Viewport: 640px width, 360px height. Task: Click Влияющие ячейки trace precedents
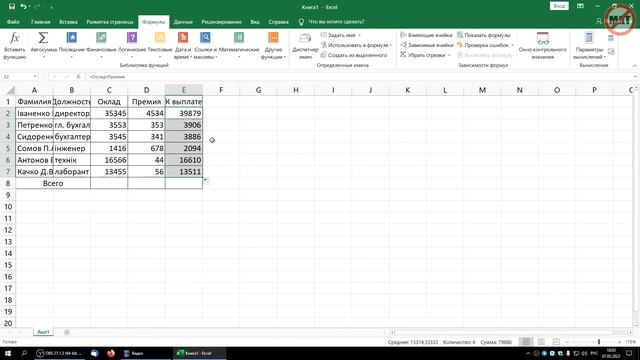(x=426, y=35)
